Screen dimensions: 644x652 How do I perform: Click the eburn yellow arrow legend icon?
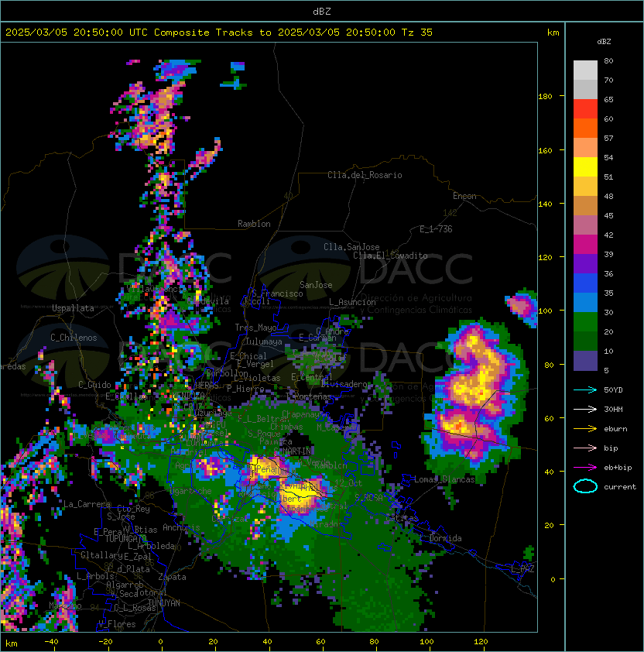[585, 429]
